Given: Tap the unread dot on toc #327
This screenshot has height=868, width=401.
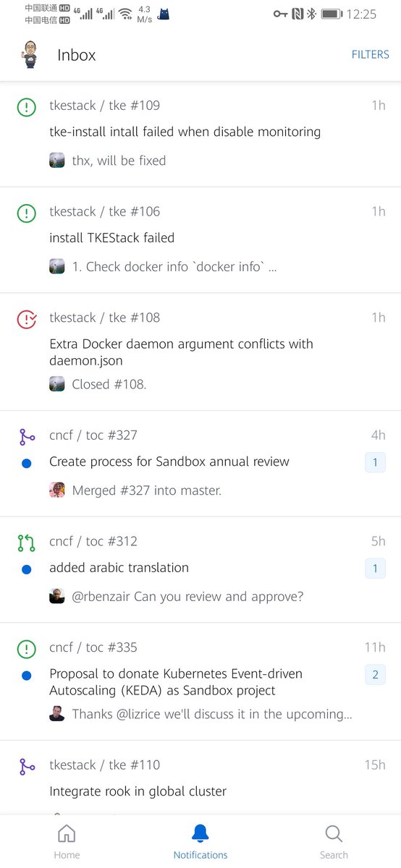Looking at the screenshot, I should click(27, 463).
